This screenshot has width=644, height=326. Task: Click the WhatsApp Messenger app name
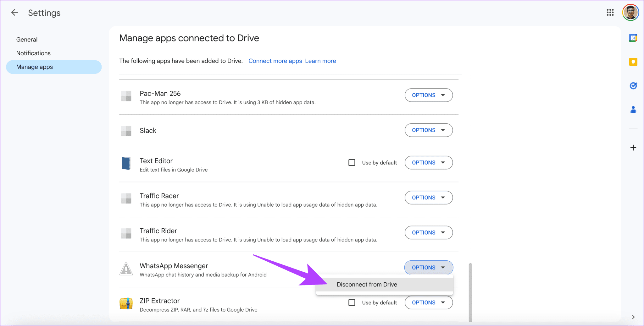174,266
